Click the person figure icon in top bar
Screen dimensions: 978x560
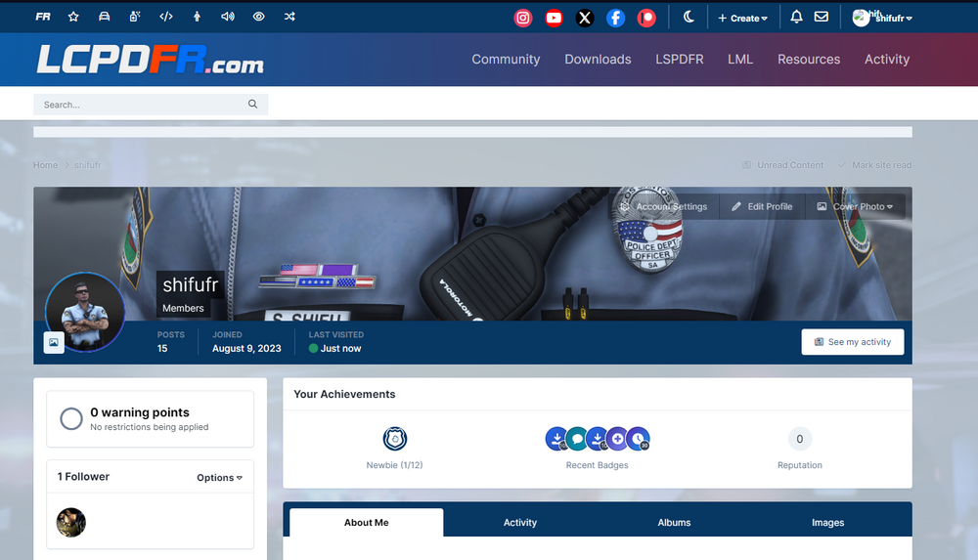click(198, 17)
